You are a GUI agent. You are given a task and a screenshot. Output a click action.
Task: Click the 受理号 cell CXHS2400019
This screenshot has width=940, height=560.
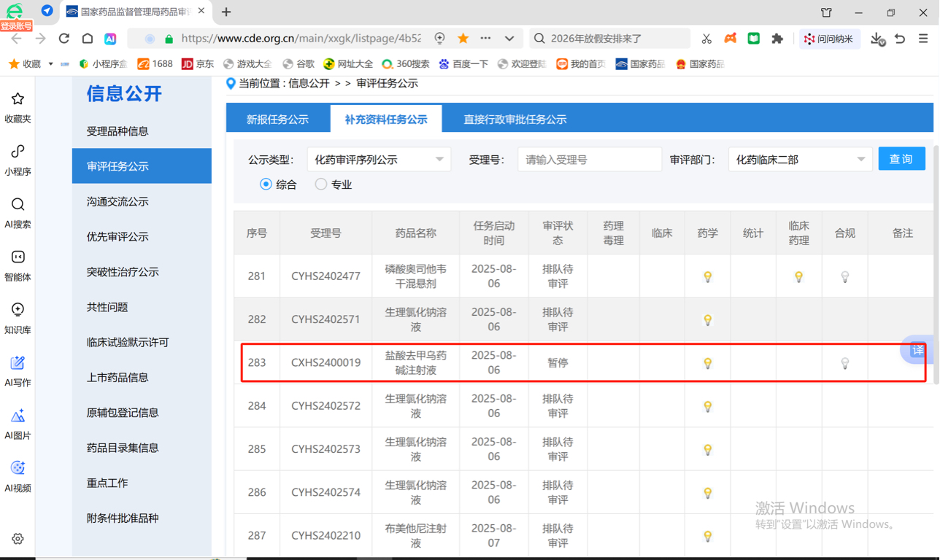tap(325, 362)
